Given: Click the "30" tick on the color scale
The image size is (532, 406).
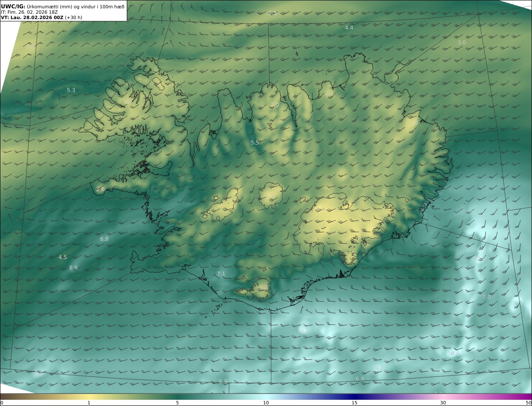Looking at the screenshot, I should (x=443, y=403).
